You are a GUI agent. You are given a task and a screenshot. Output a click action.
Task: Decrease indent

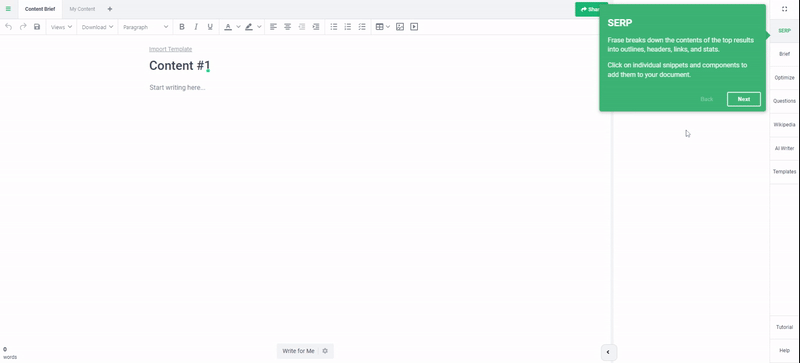[302, 27]
